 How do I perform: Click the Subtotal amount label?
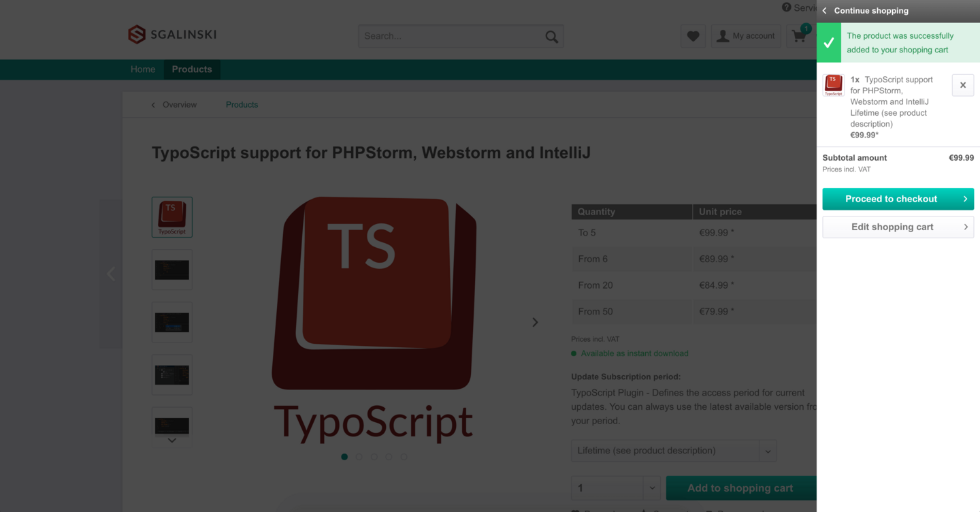coord(855,158)
